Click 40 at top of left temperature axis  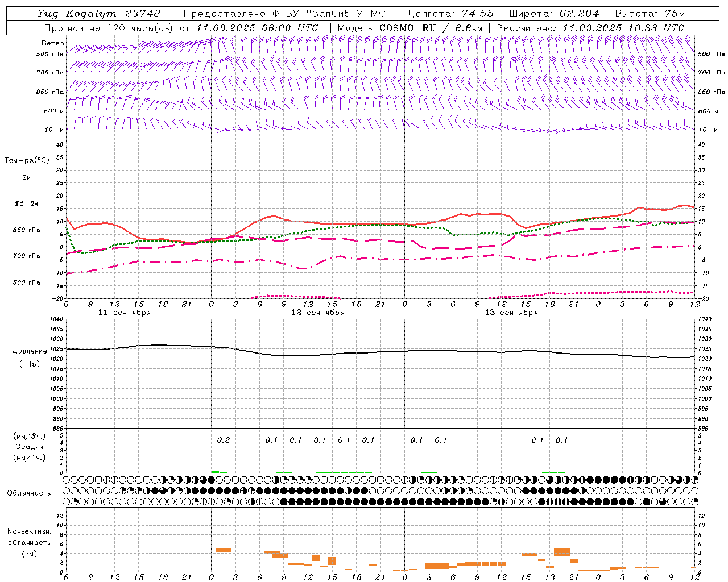(60, 145)
